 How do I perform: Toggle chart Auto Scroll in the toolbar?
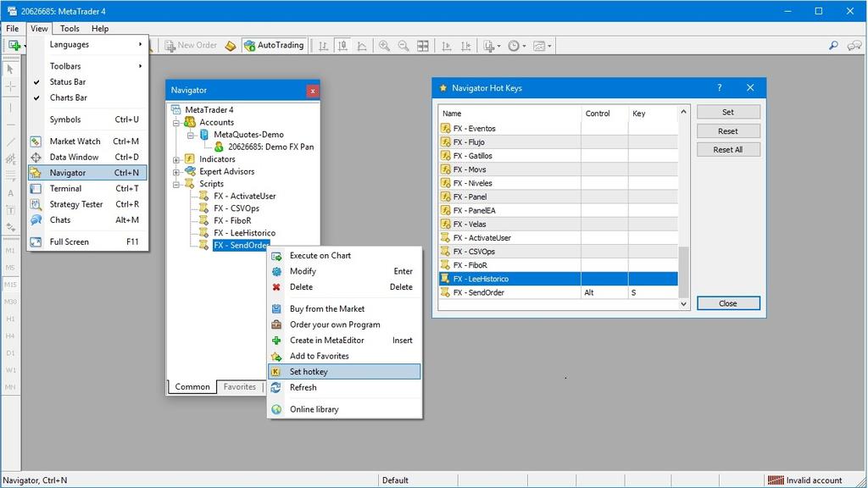tap(446, 46)
